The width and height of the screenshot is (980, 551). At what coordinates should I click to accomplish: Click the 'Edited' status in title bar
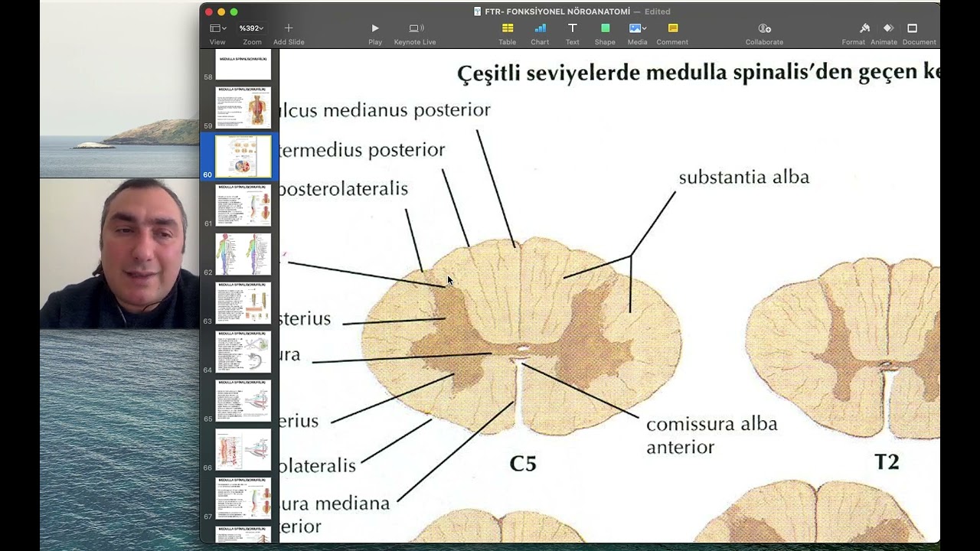coord(657,11)
